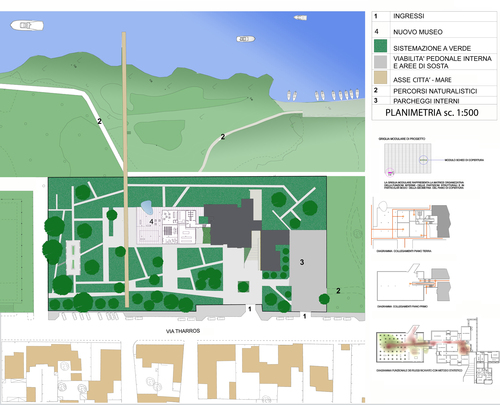Click the large motorboat on the sea
This screenshot has height=405, width=500.
(27, 25)
